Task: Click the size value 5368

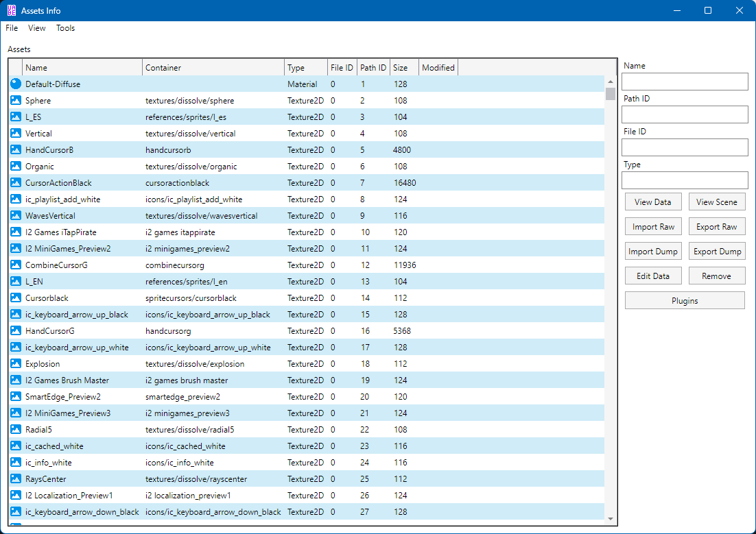Action: tap(402, 330)
